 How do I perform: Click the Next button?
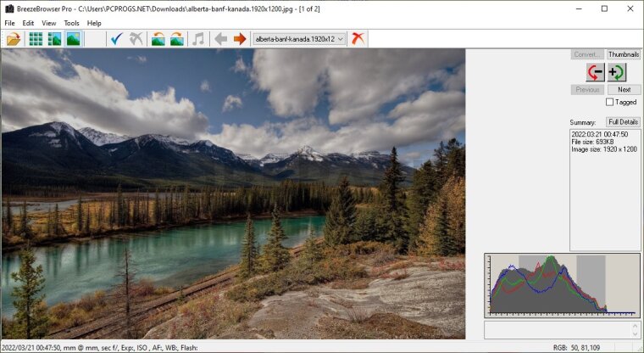click(624, 89)
